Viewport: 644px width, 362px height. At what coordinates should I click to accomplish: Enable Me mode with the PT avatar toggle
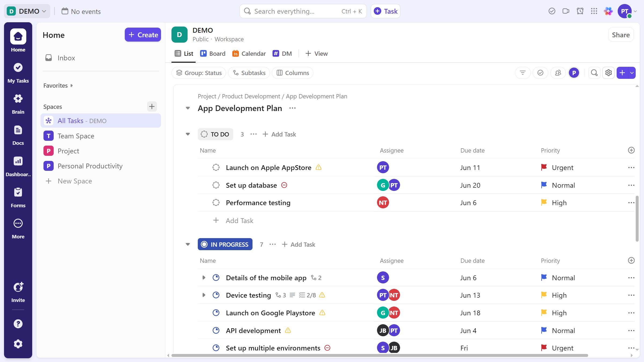[x=574, y=73]
